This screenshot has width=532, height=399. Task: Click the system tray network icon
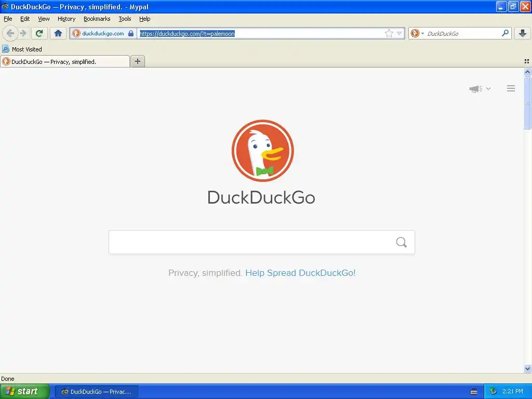click(x=493, y=392)
